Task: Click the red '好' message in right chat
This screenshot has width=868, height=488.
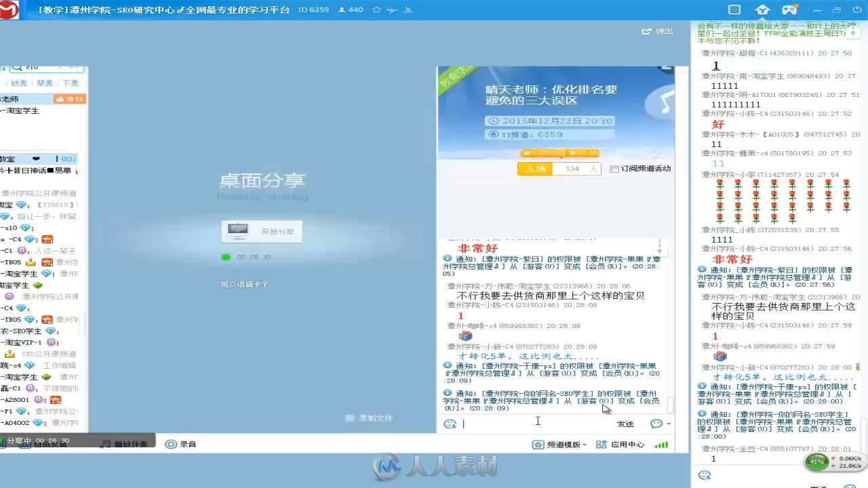Action: [x=718, y=124]
